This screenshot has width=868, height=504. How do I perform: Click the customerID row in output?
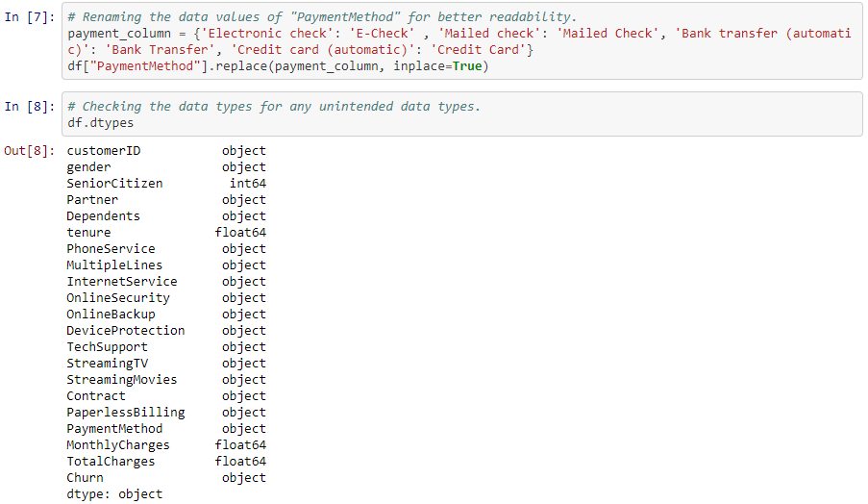[104, 151]
